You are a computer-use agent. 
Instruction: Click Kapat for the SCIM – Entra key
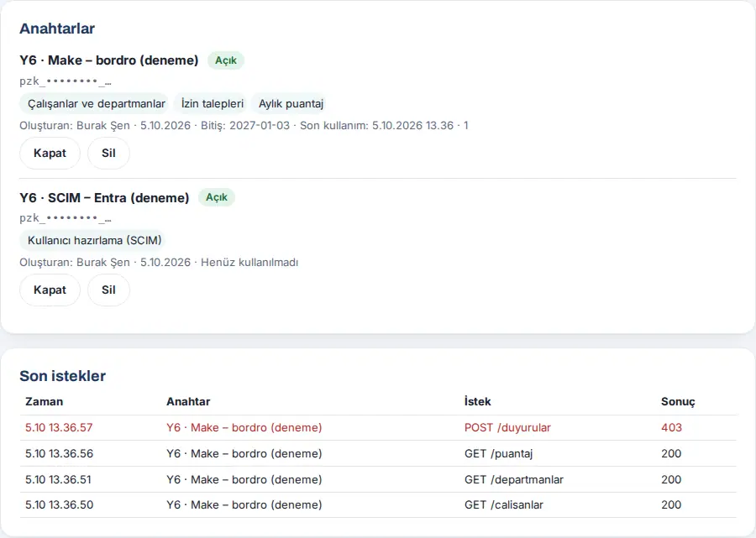tap(50, 290)
